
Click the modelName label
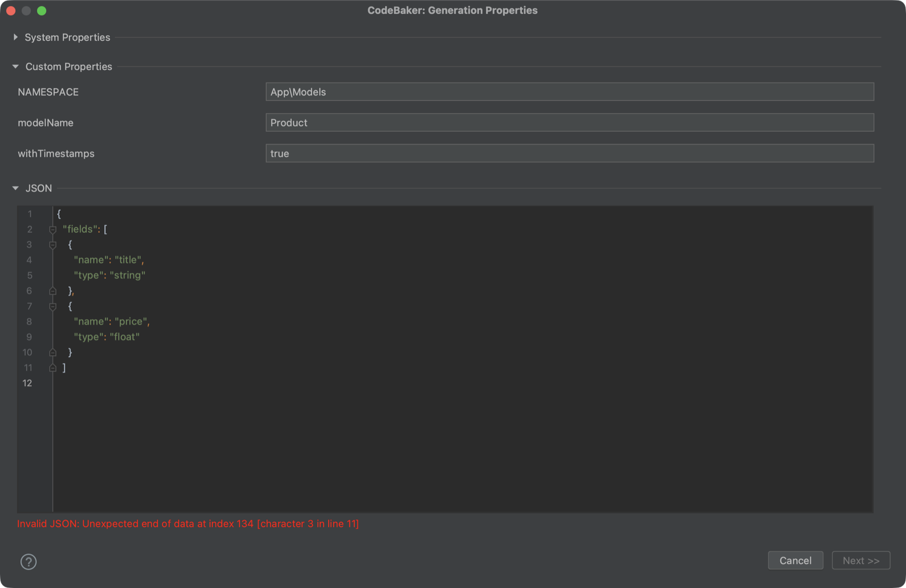(46, 123)
